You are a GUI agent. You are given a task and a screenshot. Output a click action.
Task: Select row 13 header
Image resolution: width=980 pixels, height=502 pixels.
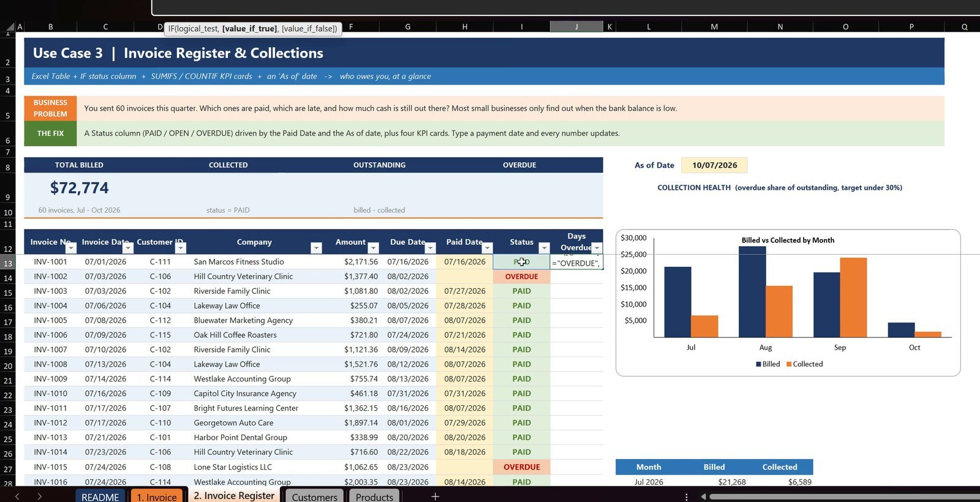pos(8,263)
